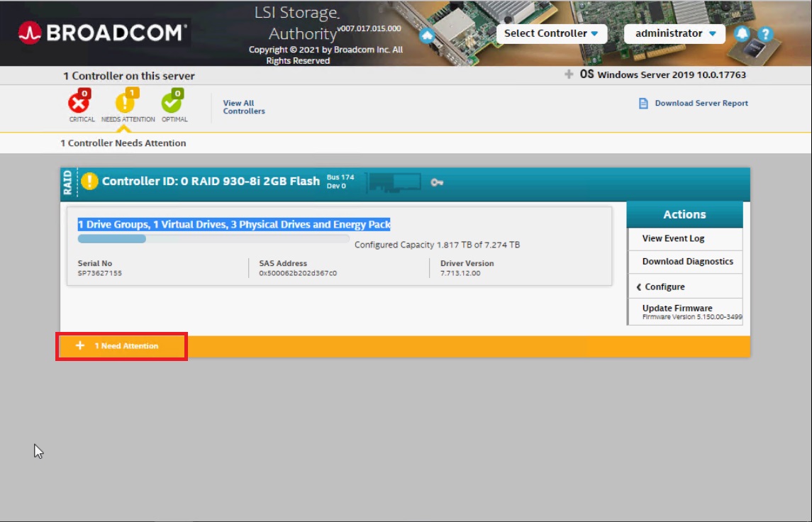The height and width of the screenshot is (522, 812).
Task: Click Update Firmware action
Action: point(677,309)
